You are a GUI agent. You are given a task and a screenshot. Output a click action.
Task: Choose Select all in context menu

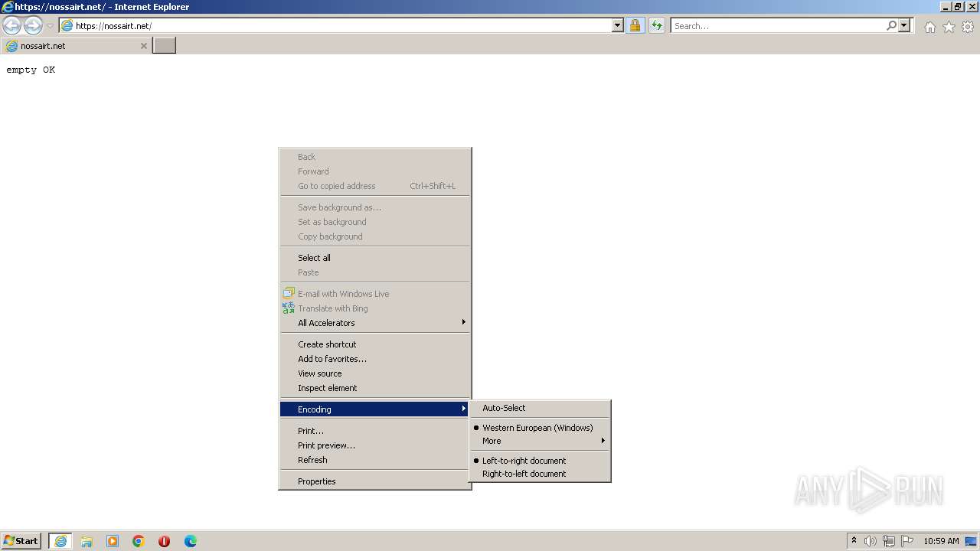pos(375,258)
